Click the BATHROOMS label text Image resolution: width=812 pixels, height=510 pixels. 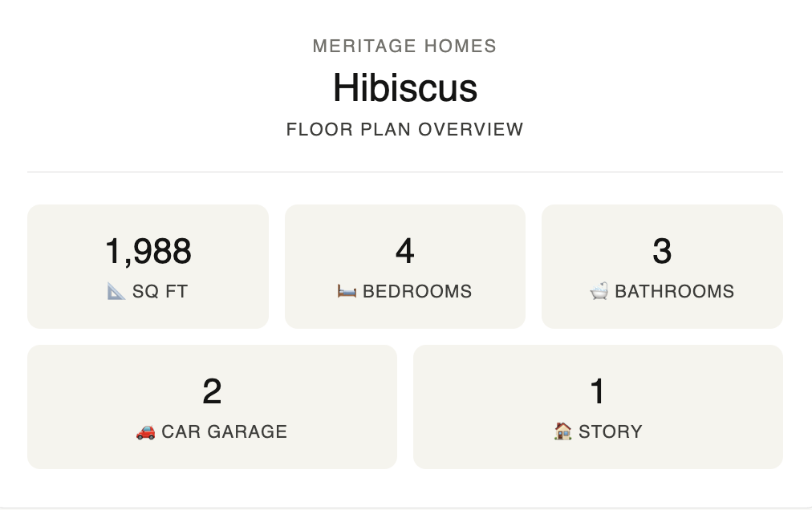pos(674,292)
